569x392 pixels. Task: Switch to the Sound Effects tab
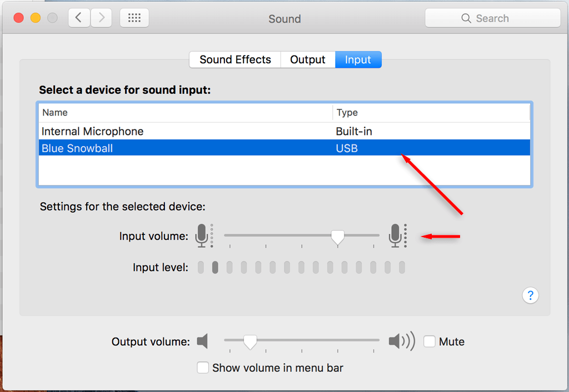[x=235, y=60]
